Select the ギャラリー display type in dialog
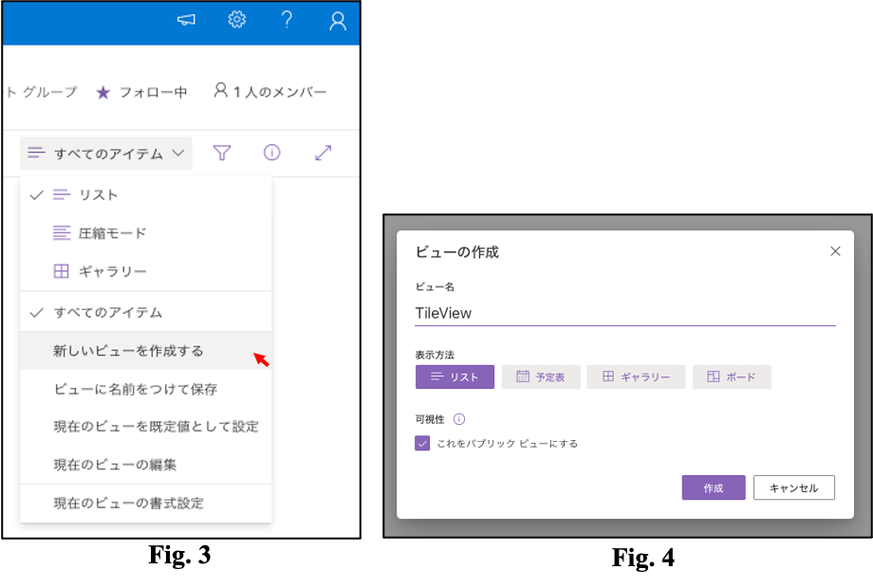Screen dimensions: 873x588 point(636,377)
